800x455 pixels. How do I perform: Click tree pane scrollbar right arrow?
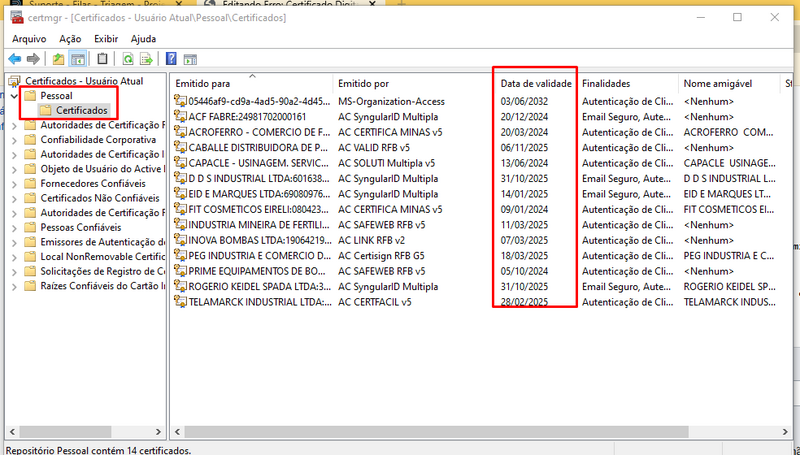(158, 432)
